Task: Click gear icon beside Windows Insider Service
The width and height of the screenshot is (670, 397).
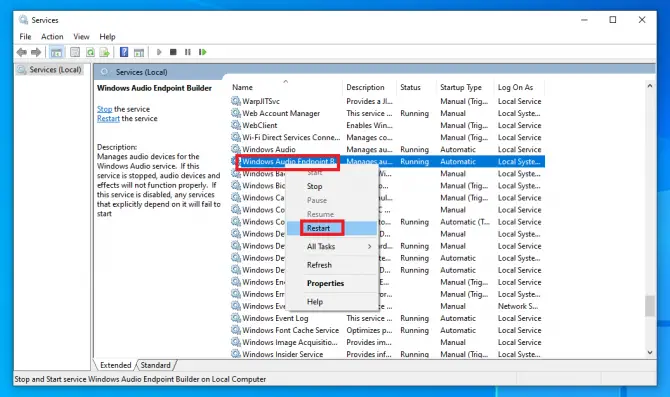Action: [235, 354]
